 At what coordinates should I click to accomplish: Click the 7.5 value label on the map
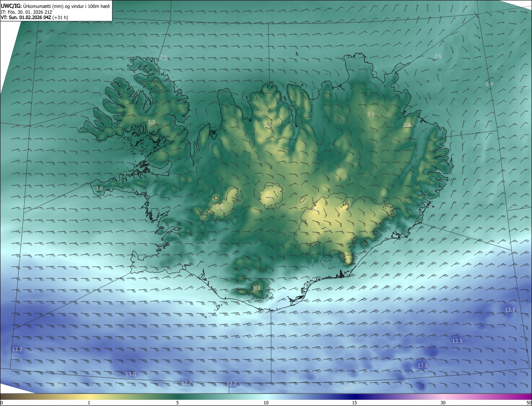coord(438,56)
